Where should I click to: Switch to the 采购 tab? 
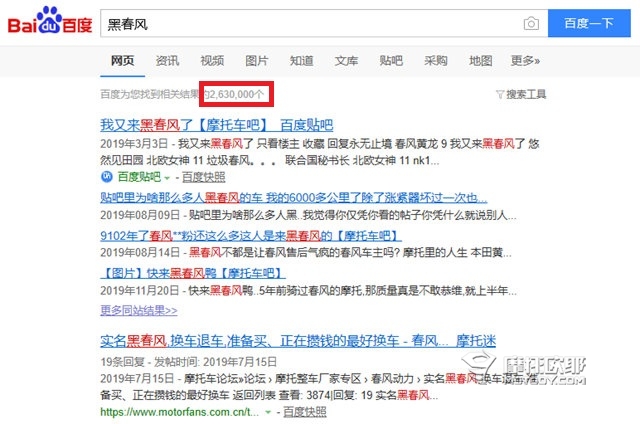436,61
